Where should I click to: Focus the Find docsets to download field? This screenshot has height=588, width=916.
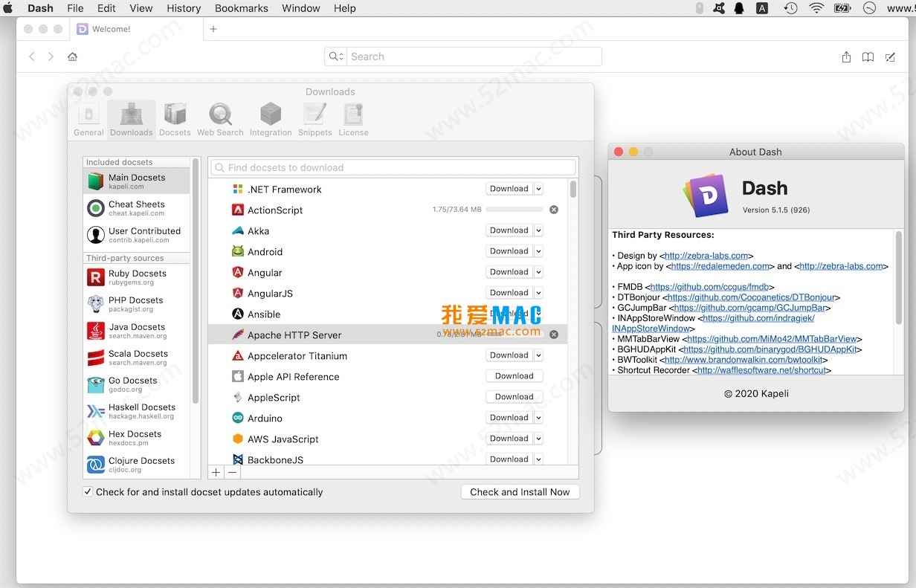(x=393, y=168)
